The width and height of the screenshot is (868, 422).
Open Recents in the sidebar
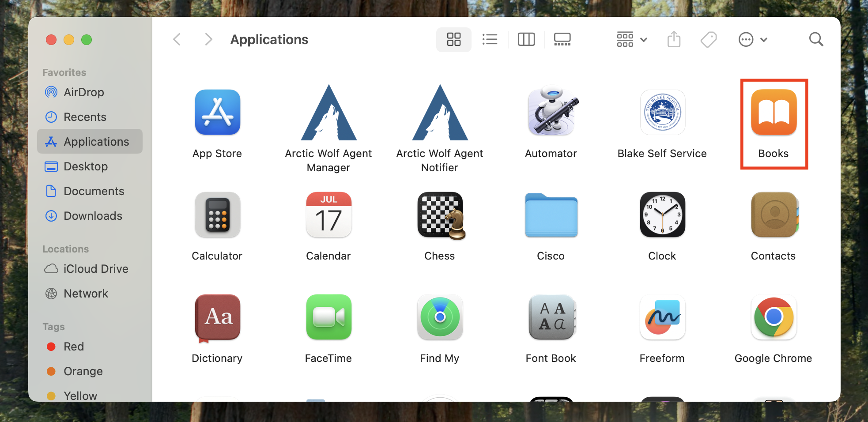click(x=90, y=117)
